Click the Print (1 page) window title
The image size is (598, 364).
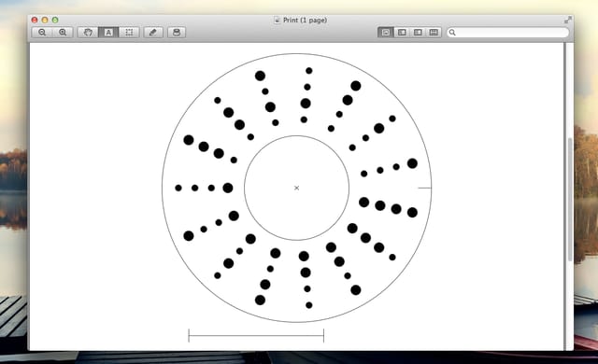pyautogui.click(x=305, y=21)
